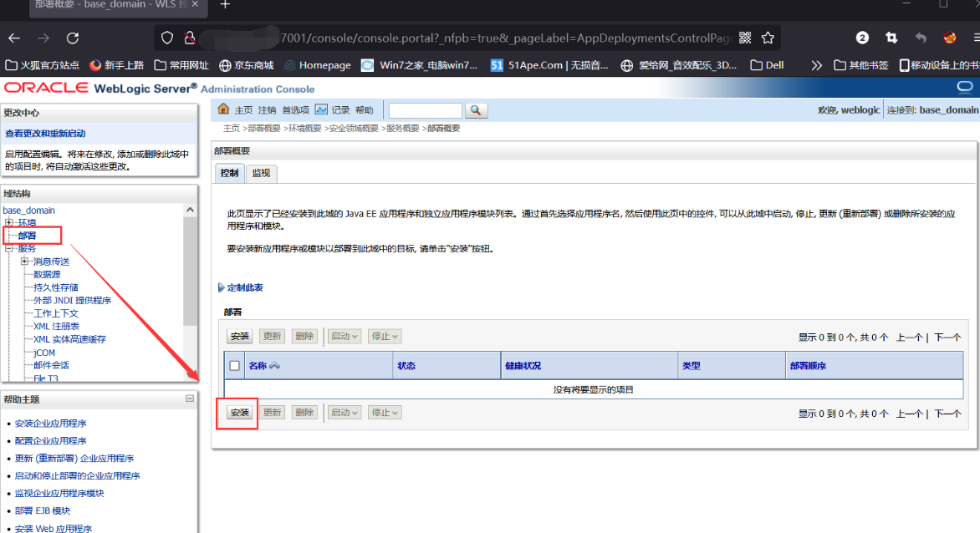
Task: Open the QR code icon in address bar
Action: [745, 38]
